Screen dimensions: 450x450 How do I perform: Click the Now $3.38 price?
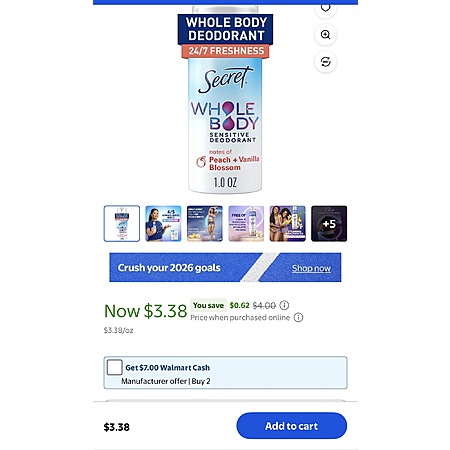click(x=146, y=311)
